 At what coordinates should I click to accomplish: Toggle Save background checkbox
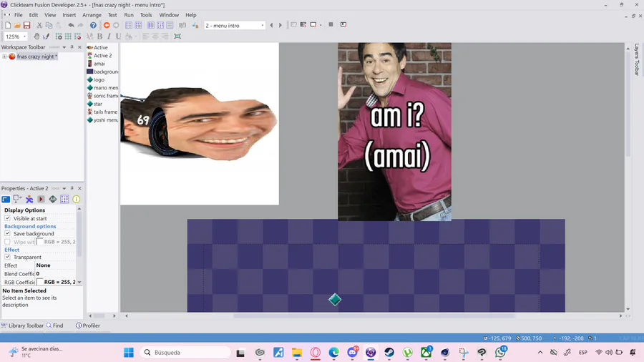(x=7, y=233)
